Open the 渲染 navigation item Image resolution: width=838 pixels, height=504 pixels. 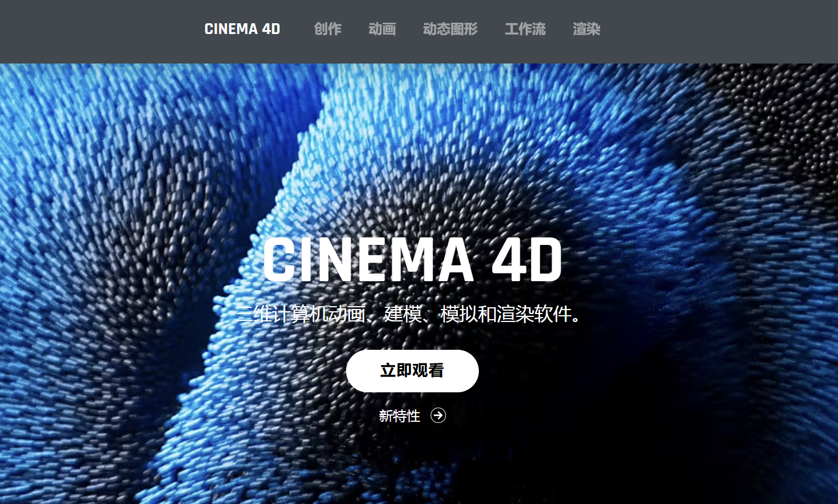[x=587, y=29]
